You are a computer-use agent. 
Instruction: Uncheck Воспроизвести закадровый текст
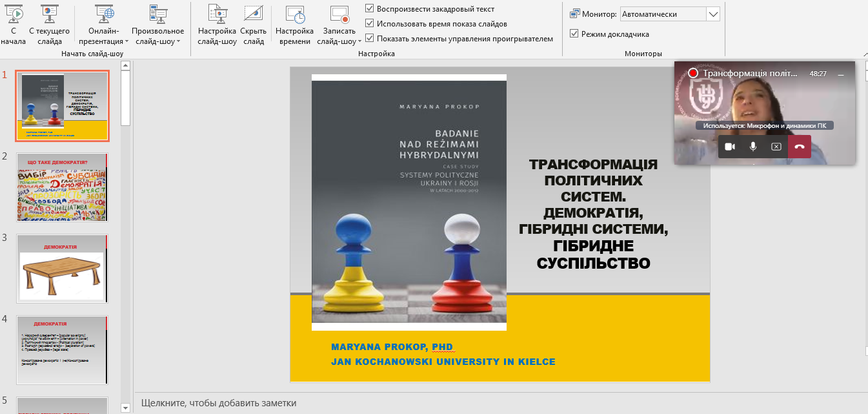click(368, 9)
